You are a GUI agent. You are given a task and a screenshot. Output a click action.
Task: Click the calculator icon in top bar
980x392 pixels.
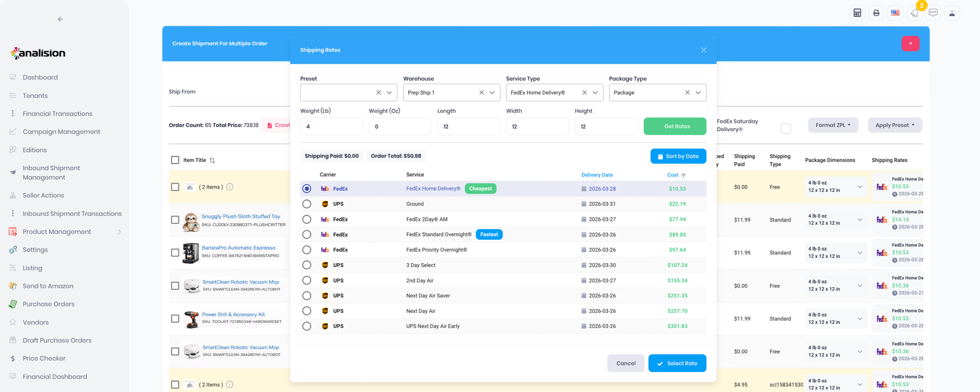857,13
